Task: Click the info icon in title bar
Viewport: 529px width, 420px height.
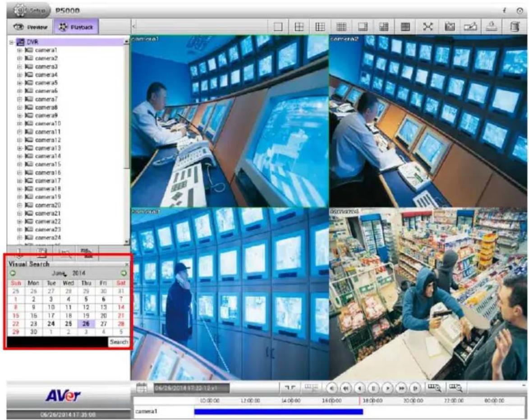Action: (505, 11)
